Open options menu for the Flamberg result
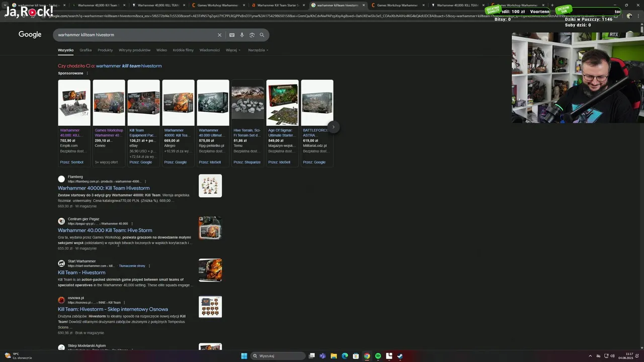Image resolution: width=644 pixels, height=362 pixels. (145, 182)
